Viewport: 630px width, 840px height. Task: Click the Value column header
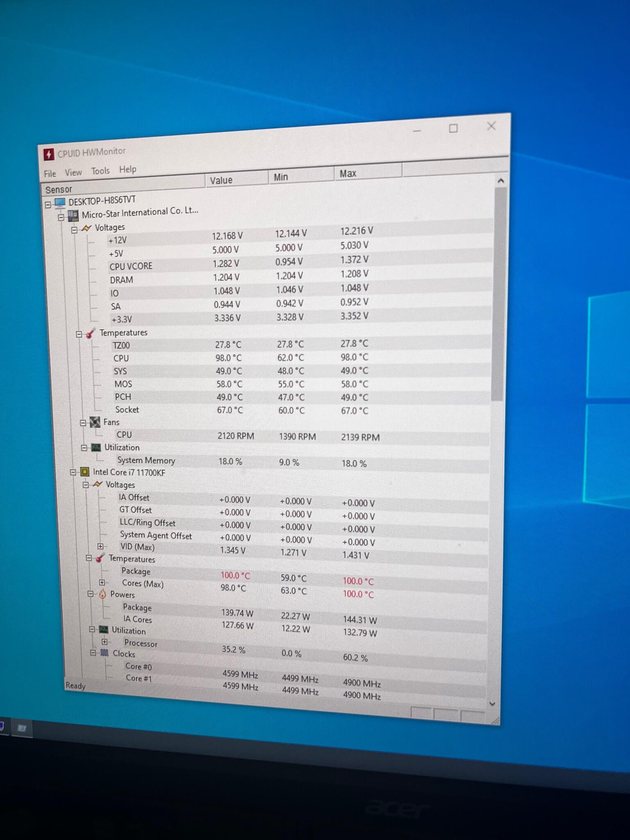[x=237, y=179]
